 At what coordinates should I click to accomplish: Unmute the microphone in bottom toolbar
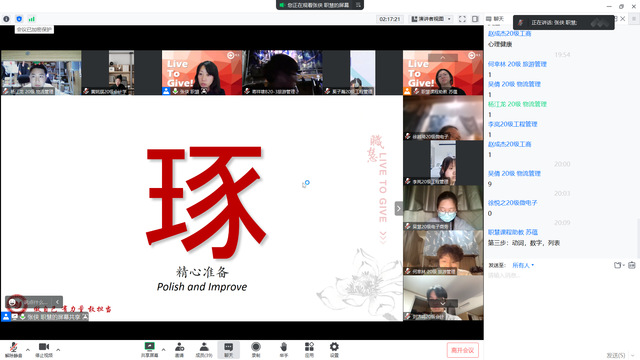click(13, 349)
